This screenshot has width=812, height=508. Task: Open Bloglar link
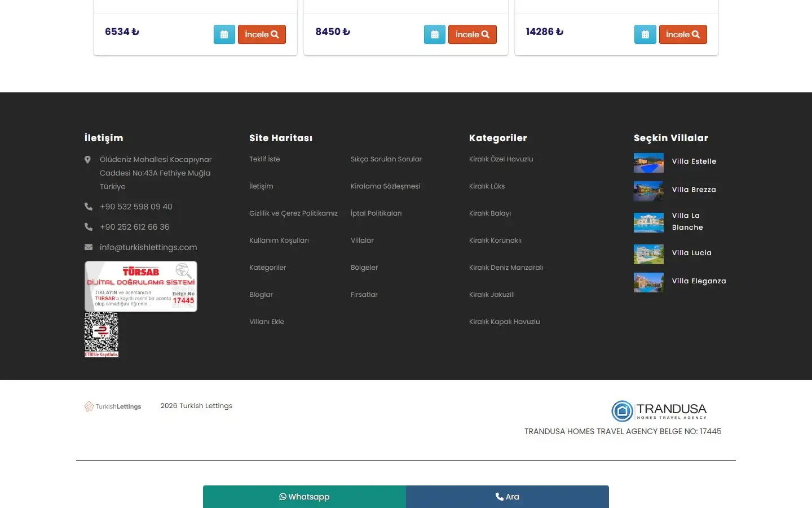[x=261, y=295]
